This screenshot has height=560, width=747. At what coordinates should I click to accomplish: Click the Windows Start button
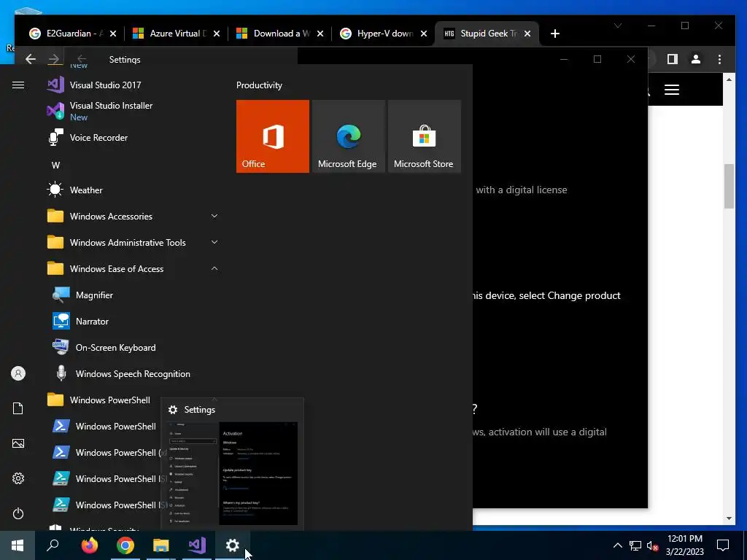click(18, 545)
